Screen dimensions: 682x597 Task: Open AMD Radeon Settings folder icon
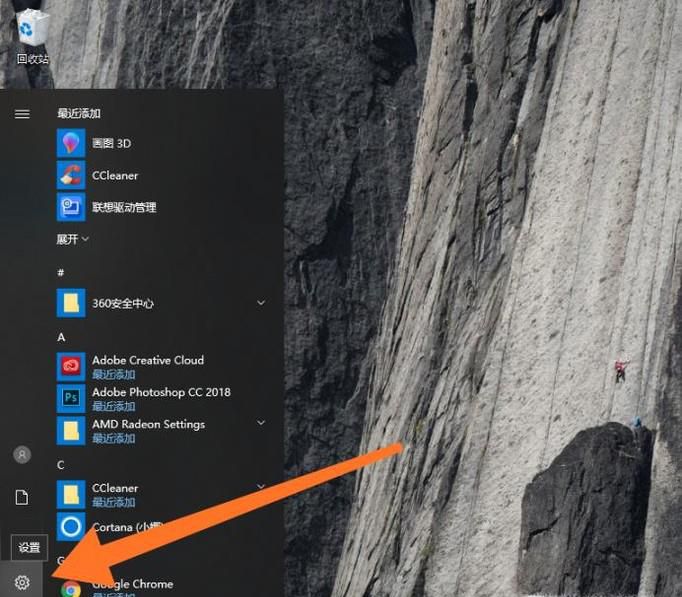tap(71, 430)
